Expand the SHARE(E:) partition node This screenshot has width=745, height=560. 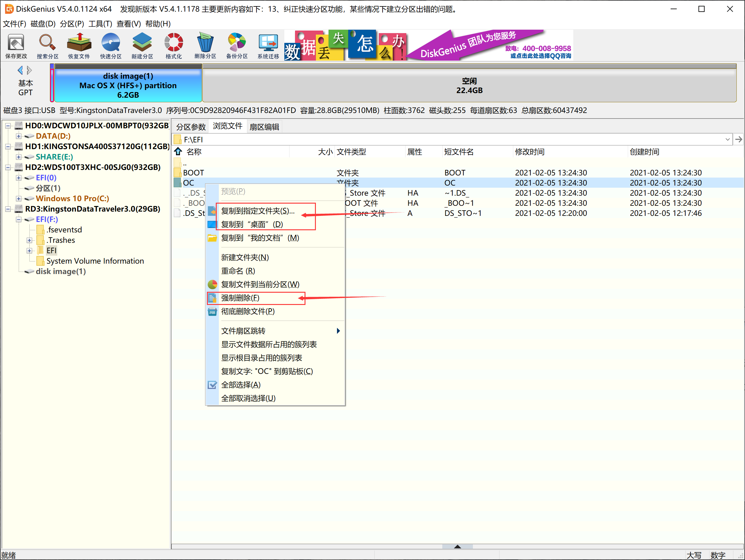coord(19,157)
